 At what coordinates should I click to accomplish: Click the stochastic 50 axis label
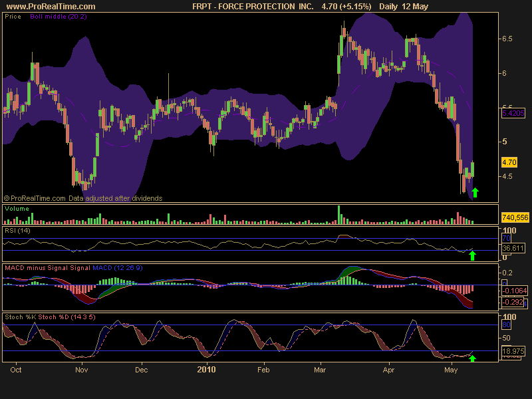pyautogui.click(x=506, y=338)
